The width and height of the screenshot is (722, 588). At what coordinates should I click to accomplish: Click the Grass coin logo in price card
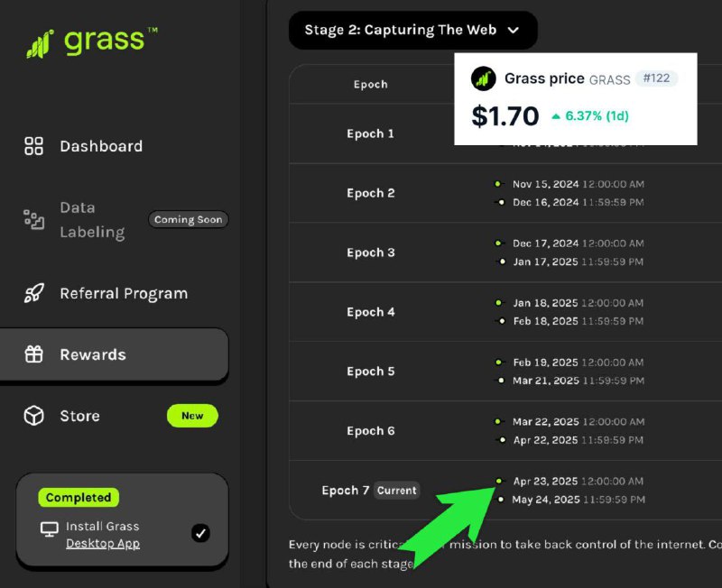pos(483,78)
